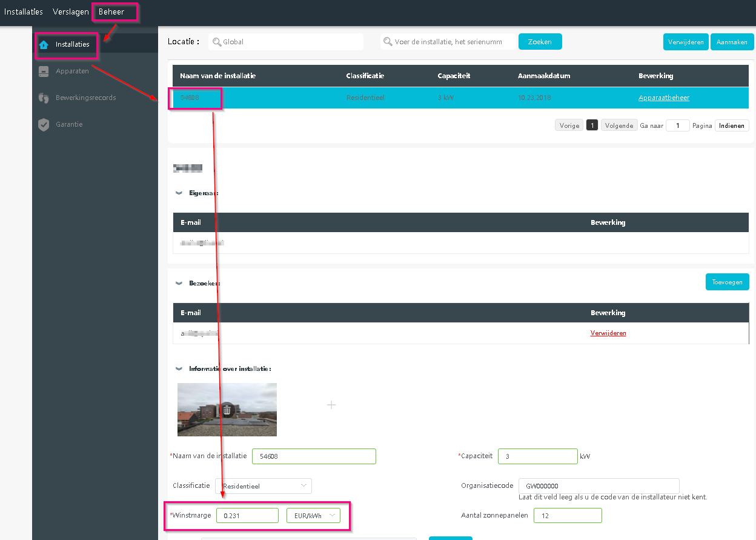The height and width of the screenshot is (540, 756).
Task: Click the Installaties house icon in sidebar
Action: (x=44, y=44)
